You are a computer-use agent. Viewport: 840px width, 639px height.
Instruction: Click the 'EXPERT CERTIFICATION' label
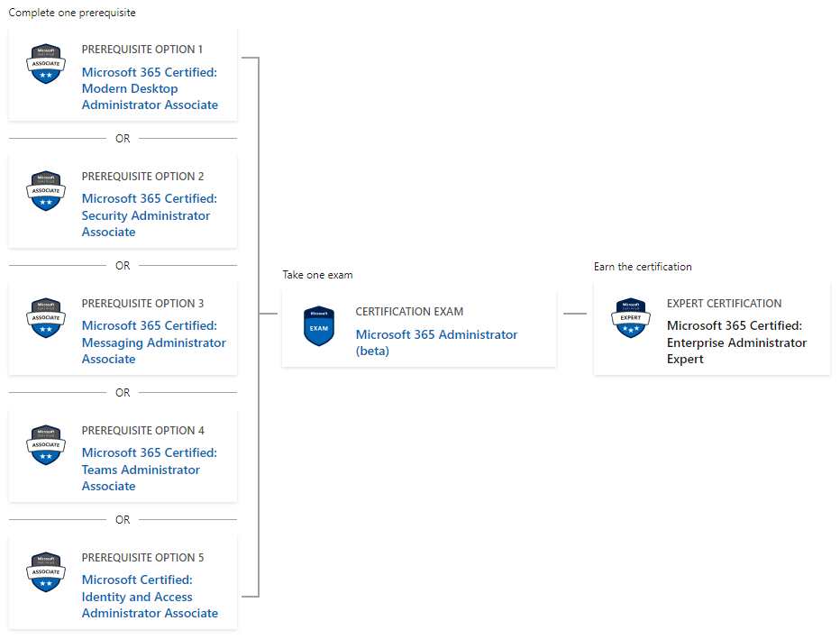pyautogui.click(x=724, y=304)
